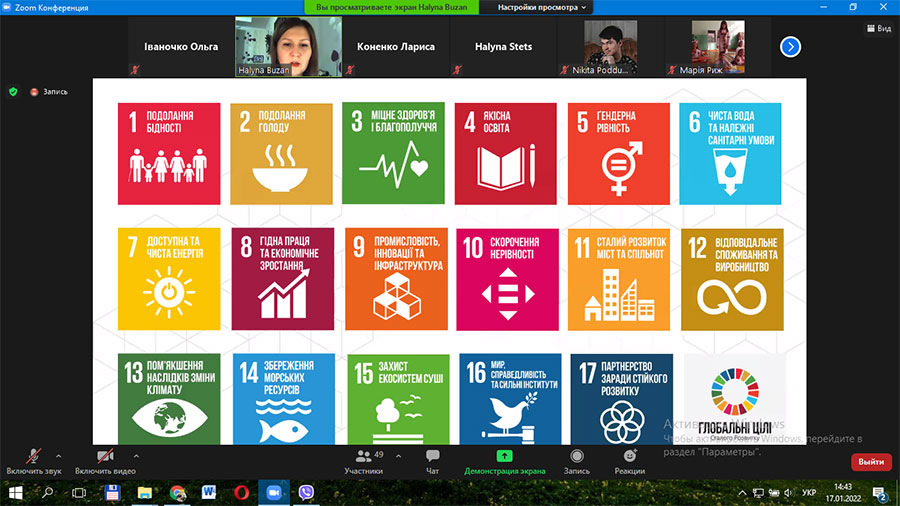The image size is (900, 506).
Task: Click goal 4 Якісна освіта tile
Action: coord(506,154)
